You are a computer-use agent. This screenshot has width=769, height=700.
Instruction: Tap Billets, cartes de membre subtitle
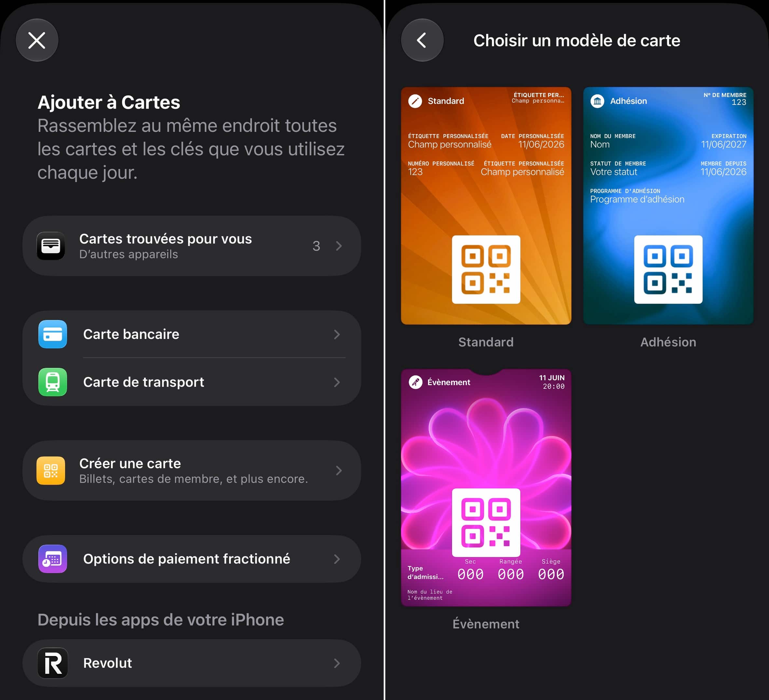coord(193,479)
